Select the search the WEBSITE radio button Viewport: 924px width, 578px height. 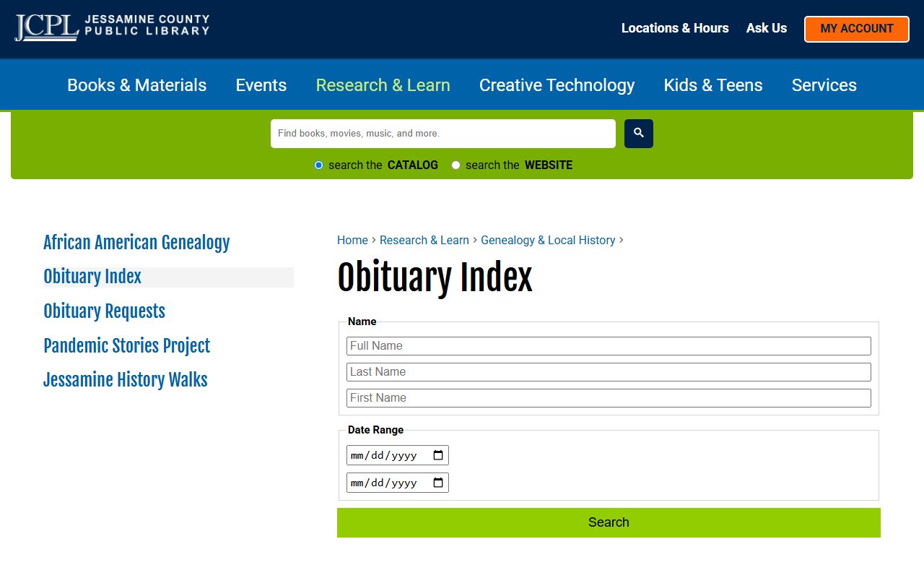(456, 165)
